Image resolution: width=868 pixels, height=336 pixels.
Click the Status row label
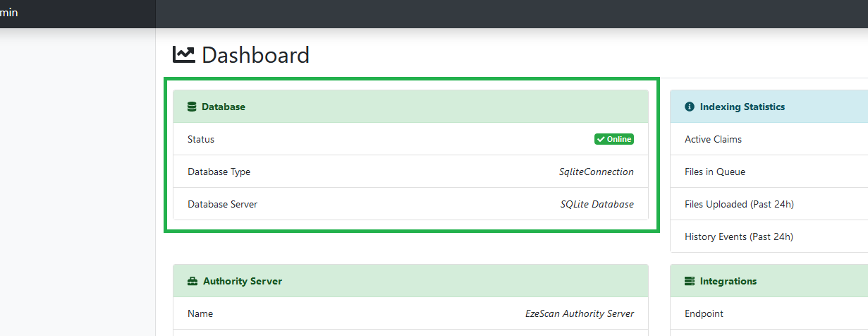201,140
